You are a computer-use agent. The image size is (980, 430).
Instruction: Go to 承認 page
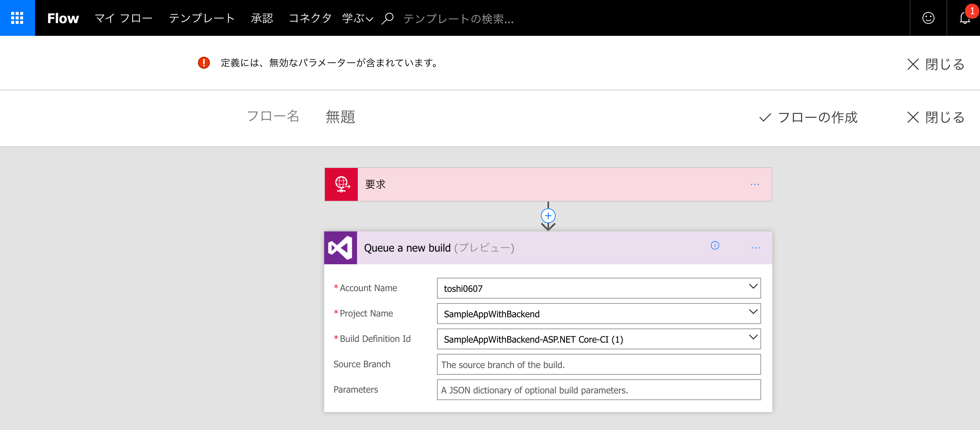pyautogui.click(x=262, y=18)
